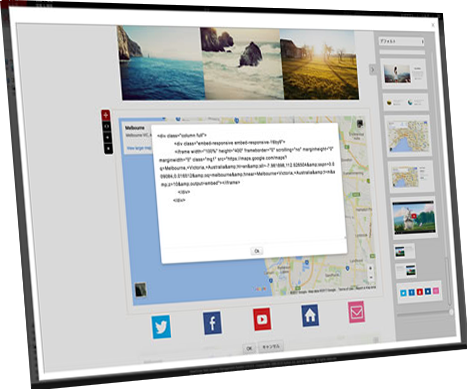Viewport: 467px width, 389px height.
Task: Click the YouTube icon
Action: point(262,319)
